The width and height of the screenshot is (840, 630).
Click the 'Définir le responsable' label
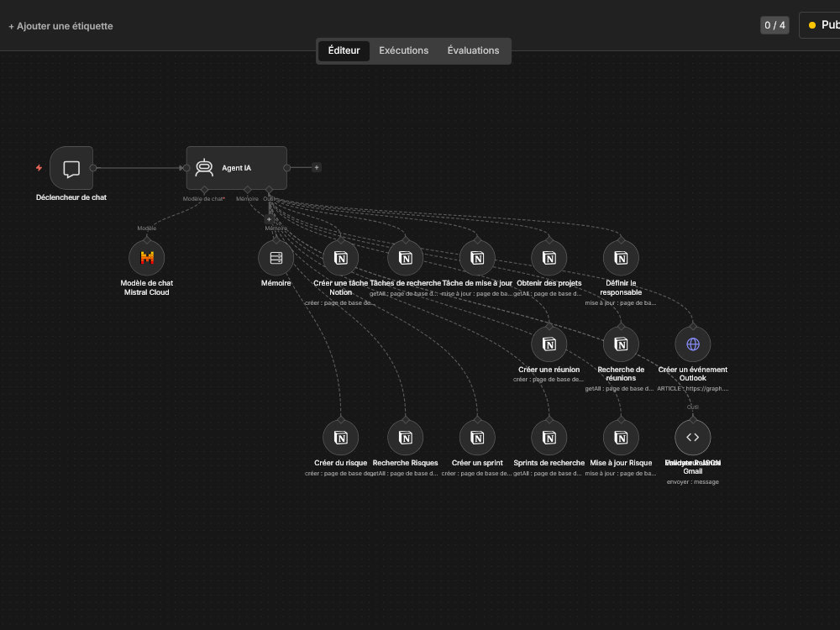tap(621, 287)
